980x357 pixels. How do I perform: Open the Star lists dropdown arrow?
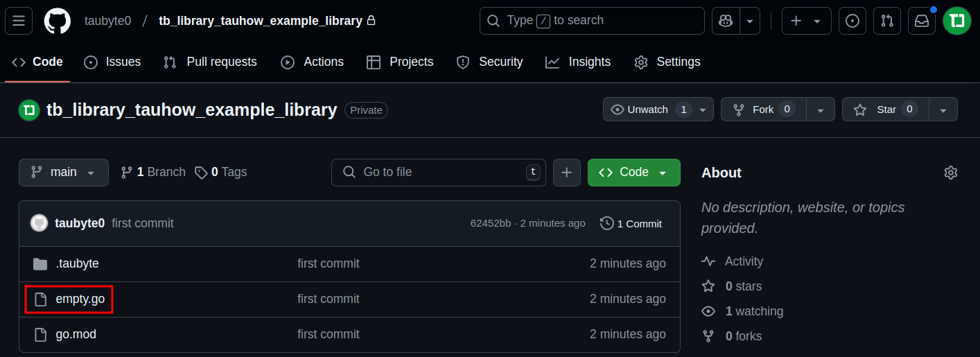943,110
